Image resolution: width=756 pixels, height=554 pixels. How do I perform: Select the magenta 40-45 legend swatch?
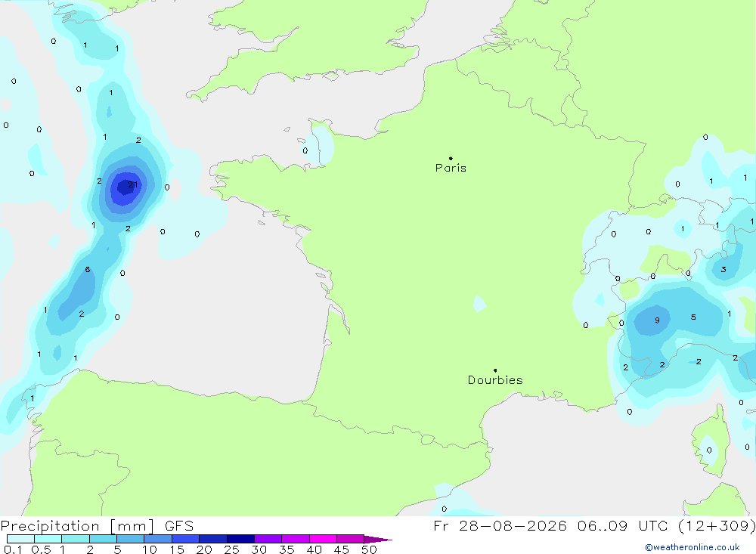click(323, 539)
